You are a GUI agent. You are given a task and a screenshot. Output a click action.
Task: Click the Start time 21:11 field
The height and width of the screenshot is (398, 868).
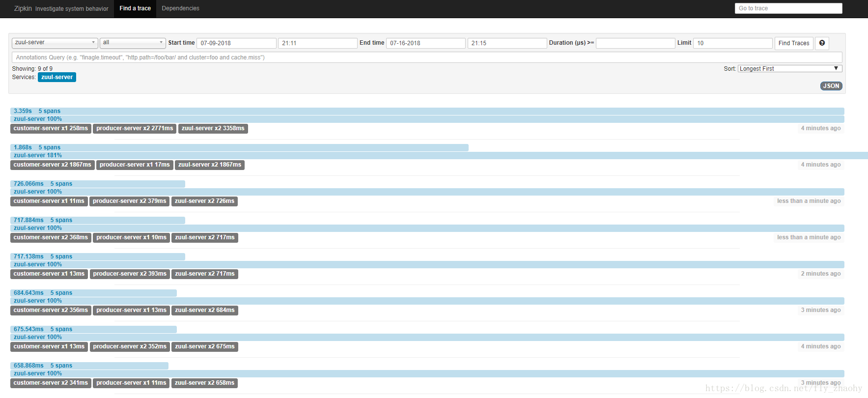pos(317,43)
